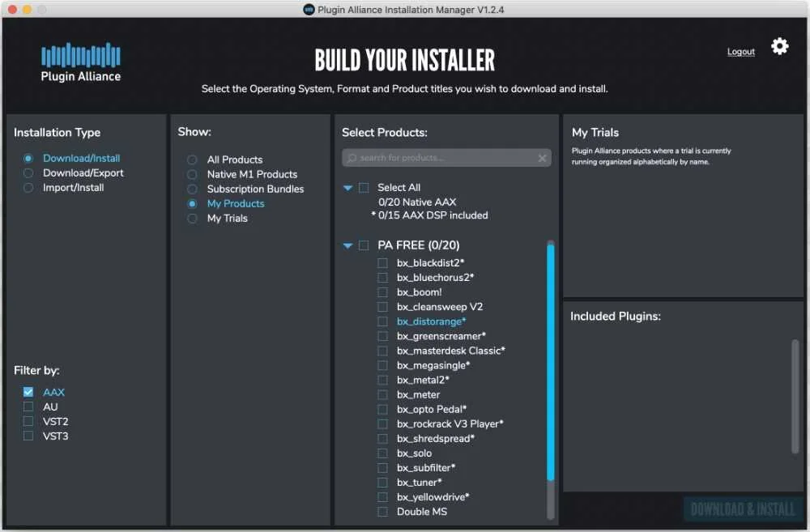Check bx_rockrack V3 Player plugin
Image resolution: width=810 pixels, height=532 pixels.
383,424
